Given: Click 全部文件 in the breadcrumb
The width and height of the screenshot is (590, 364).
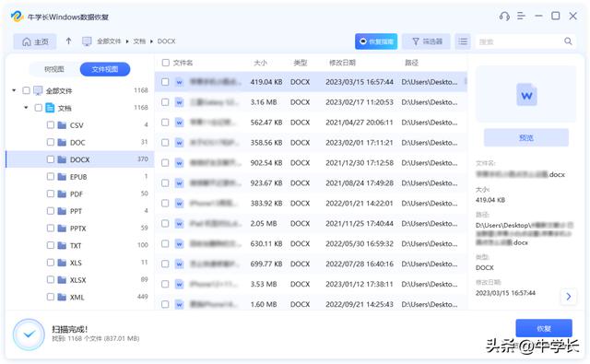Looking at the screenshot, I should coord(109,41).
